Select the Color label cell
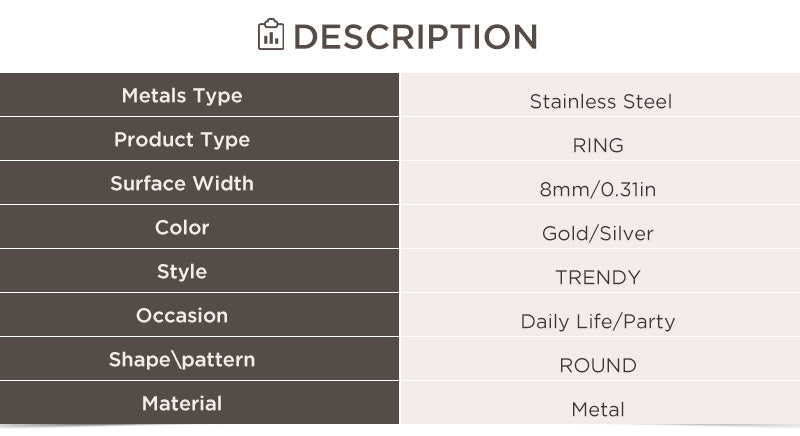800x436 pixels. point(199,227)
